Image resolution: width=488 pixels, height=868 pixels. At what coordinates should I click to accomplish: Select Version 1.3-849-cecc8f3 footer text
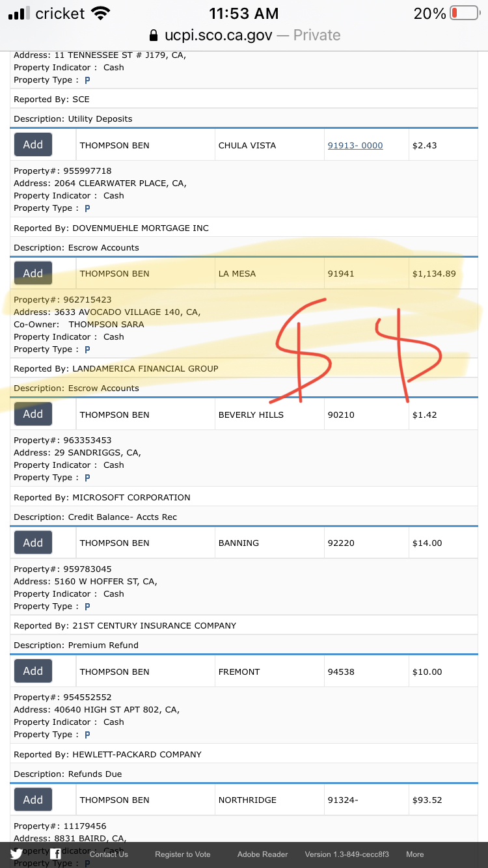click(347, 854)
